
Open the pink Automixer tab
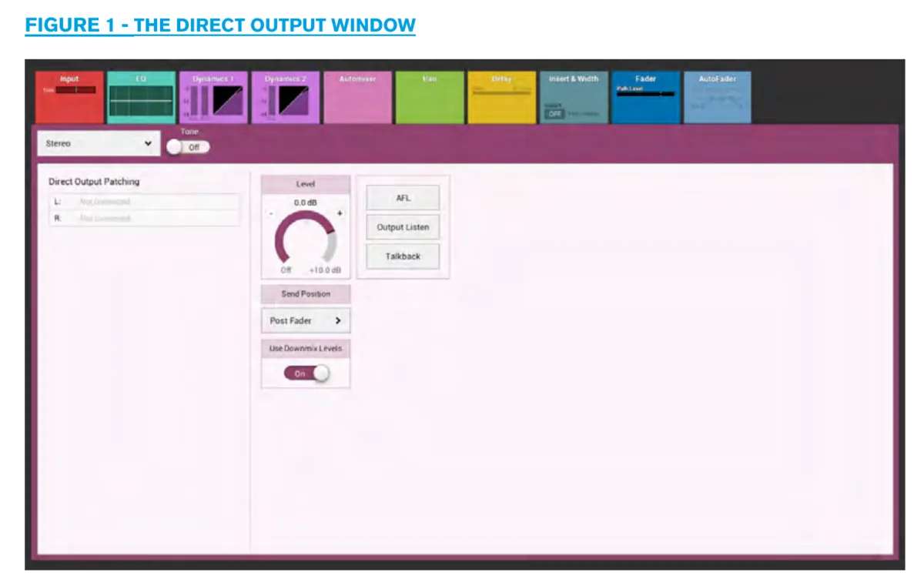pyautogui.click(x=357, y=97)
